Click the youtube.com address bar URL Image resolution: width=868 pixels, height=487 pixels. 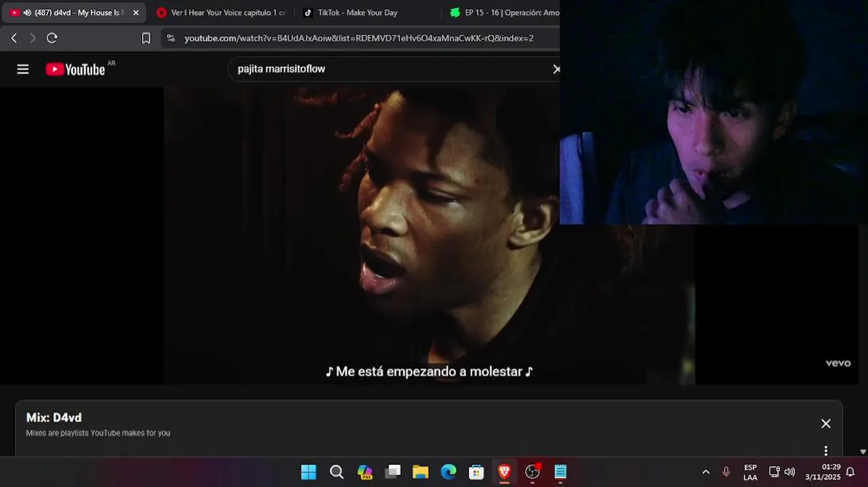click(x=359, y=39)
